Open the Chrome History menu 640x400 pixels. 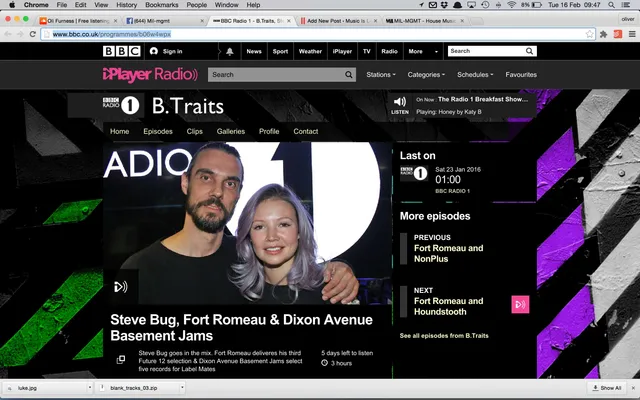[x=127, y=5]
